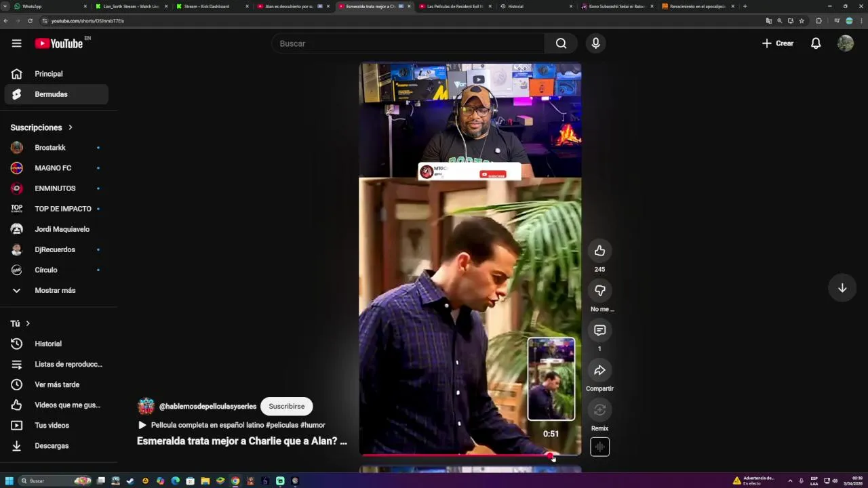868x488 pixels.
Task: Open the Short's comments
Action: 599,330
